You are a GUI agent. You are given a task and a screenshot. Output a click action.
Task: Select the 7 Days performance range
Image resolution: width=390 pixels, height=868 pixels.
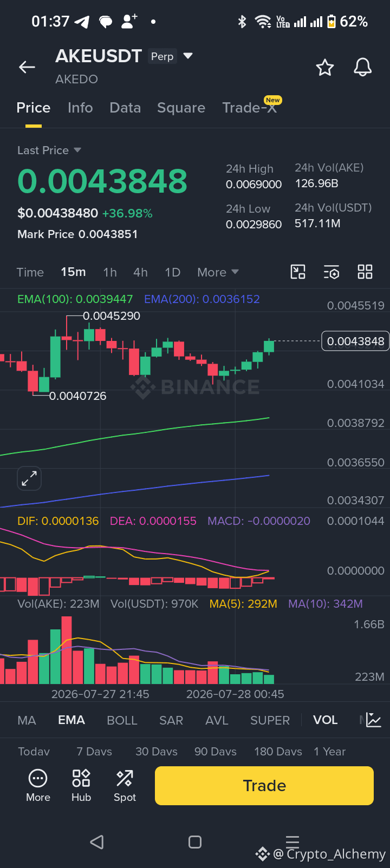click(94, 752)
